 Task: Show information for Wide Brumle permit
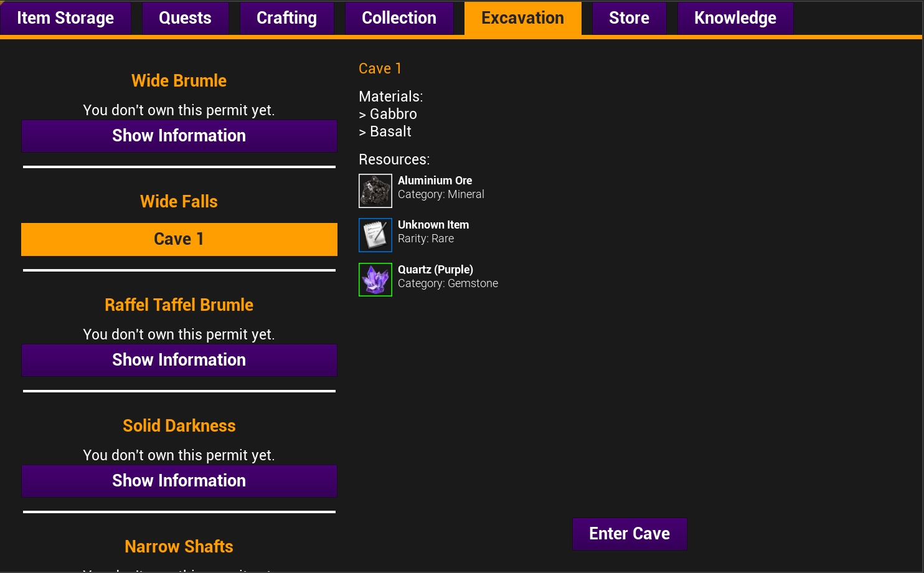(179, 136)
